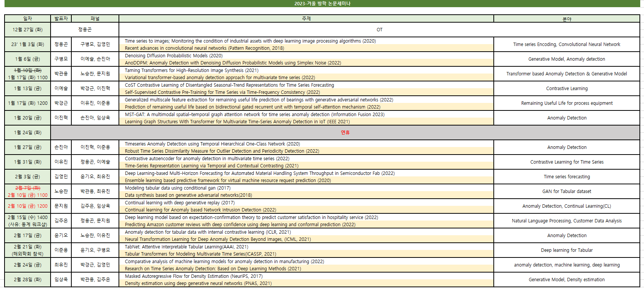This screenshot has height=288, width=644.
Task: Click the '패널' column header
Action: tap(95, 18)
